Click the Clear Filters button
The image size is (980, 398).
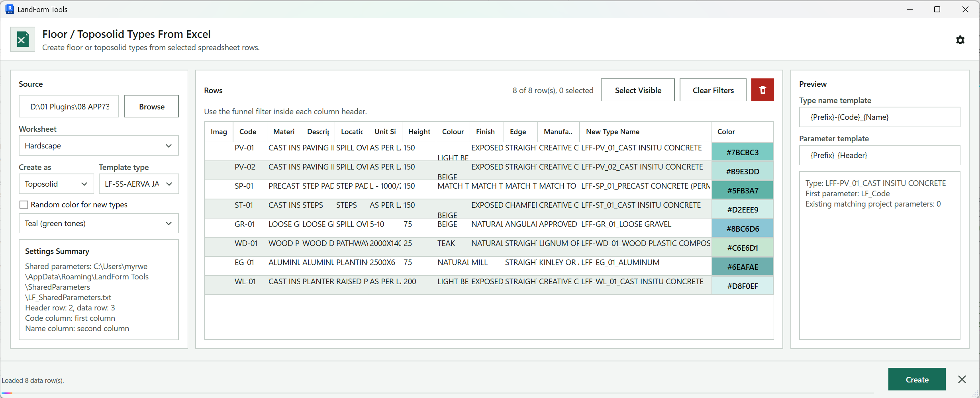tap(713, 90)
